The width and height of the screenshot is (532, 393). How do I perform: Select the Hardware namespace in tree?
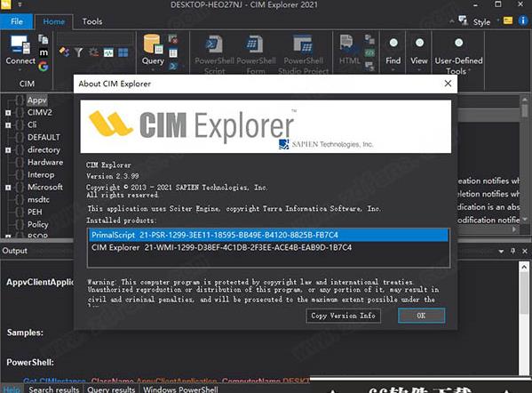tap(45, 163)
